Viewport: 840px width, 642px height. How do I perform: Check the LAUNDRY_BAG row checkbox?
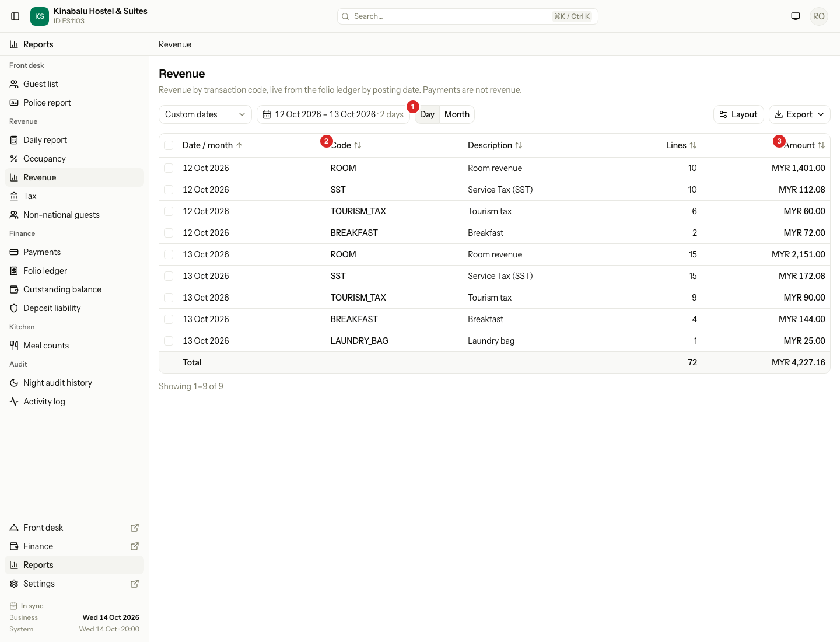[x=169, y=341]
